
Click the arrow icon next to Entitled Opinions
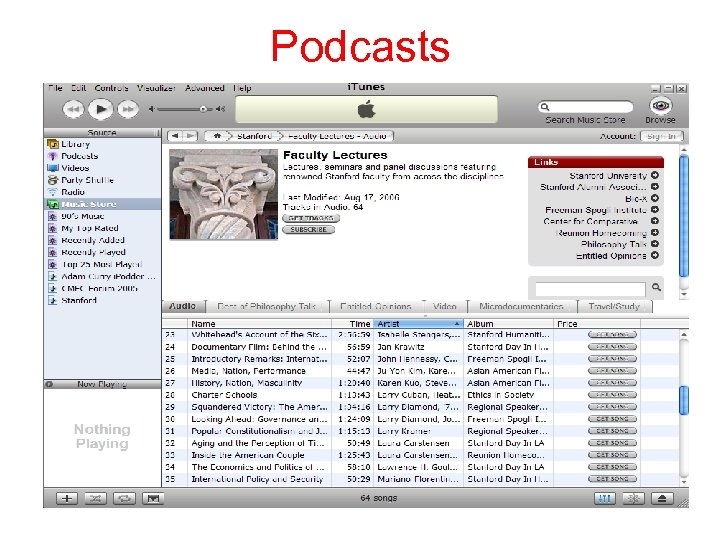(655, 255)
